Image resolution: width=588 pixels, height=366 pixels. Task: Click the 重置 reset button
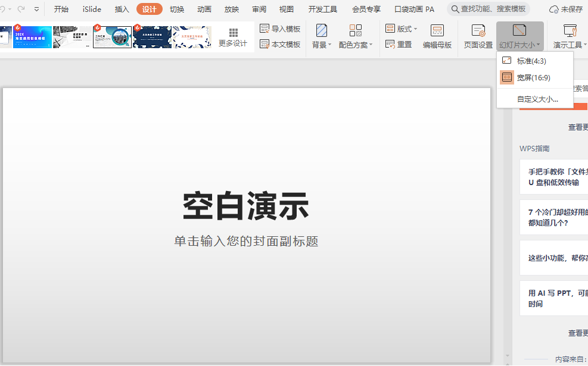pyautogui.click(x=399, y=44)
